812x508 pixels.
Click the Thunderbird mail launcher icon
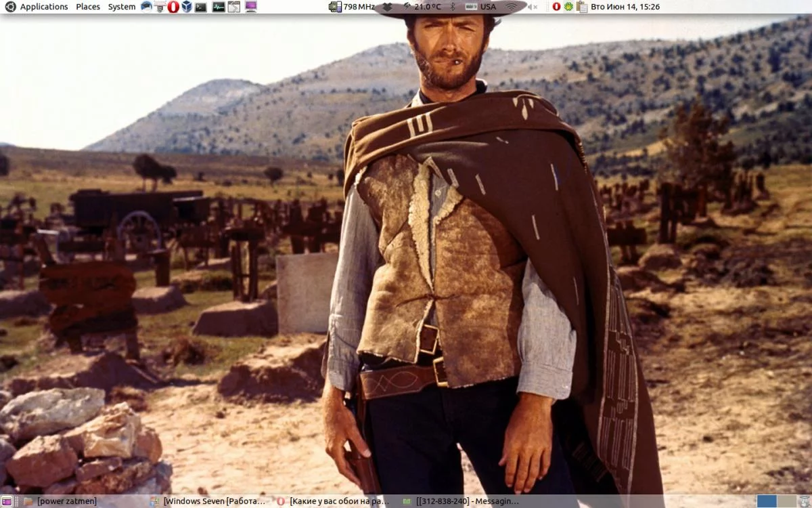point(147,7)
